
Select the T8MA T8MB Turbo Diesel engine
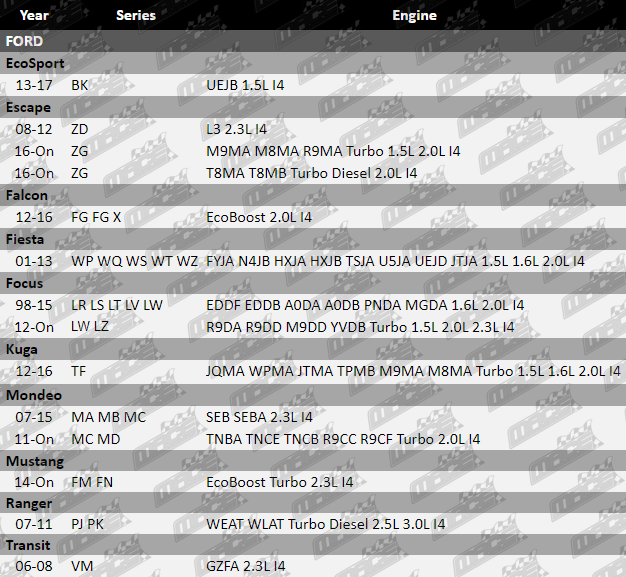point(311,173)
